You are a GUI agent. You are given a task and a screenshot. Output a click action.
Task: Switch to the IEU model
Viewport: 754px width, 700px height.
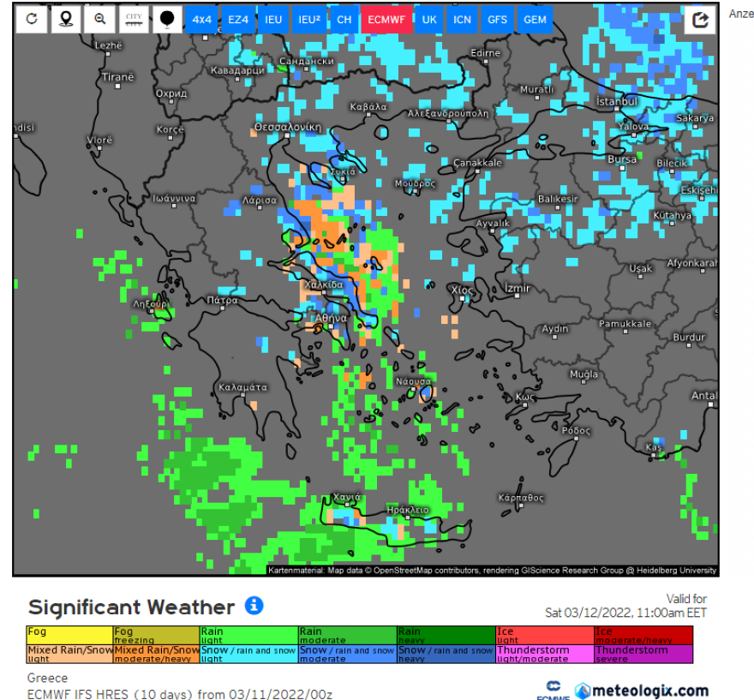(273, 20)
